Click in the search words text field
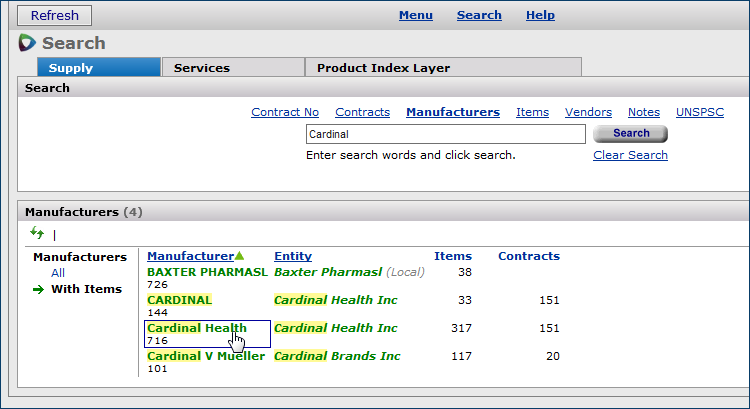Image resolution: width=750 pixels, height=409 pixels. click(x=445, y=134)
